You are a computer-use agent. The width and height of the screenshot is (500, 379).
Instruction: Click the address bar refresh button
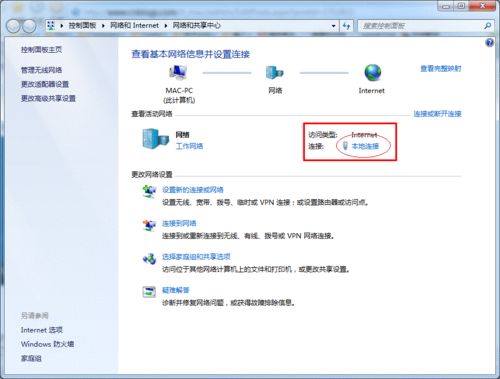(346, 26)
